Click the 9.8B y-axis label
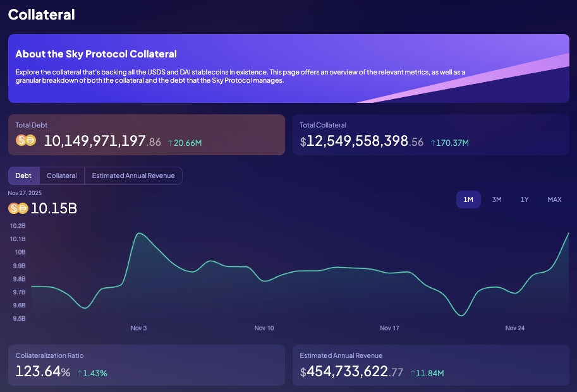This screenshot has width=577, height=392. click(19, 279)
